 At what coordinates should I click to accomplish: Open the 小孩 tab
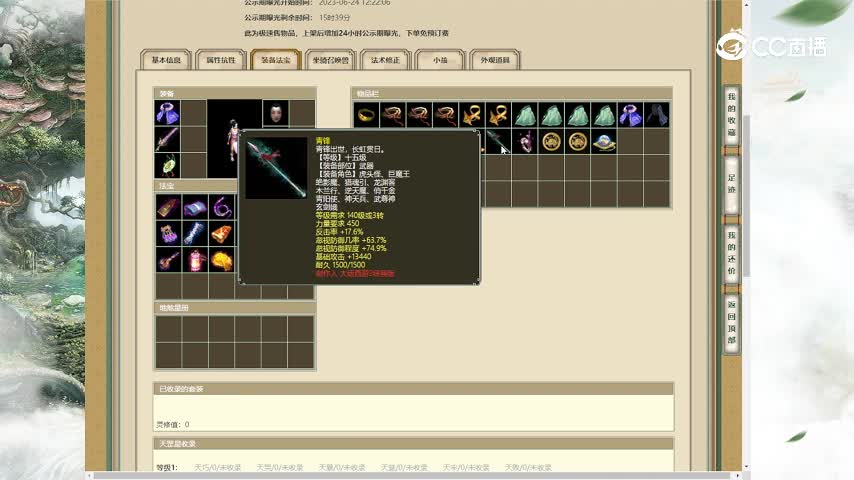(x=440, y=60)
